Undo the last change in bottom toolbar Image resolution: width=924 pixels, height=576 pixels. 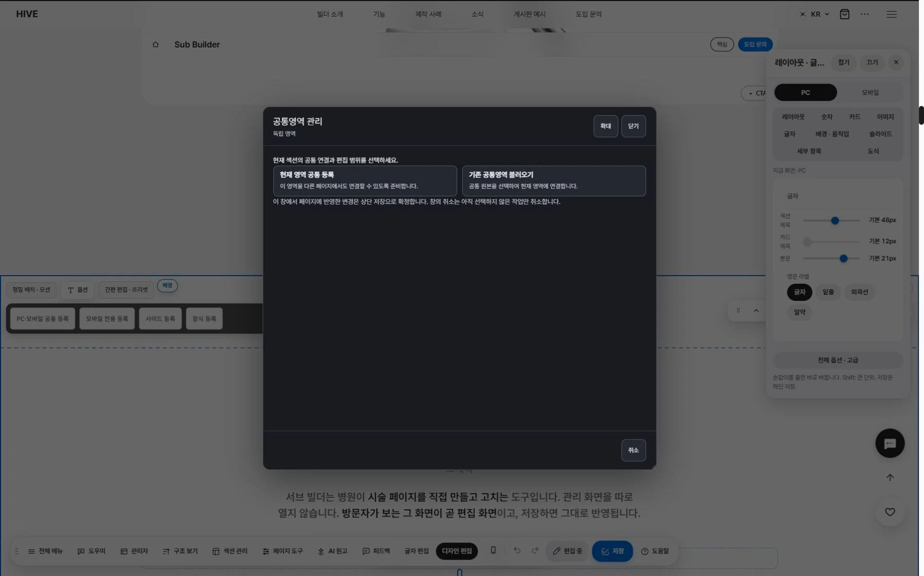tap(517, 550)
